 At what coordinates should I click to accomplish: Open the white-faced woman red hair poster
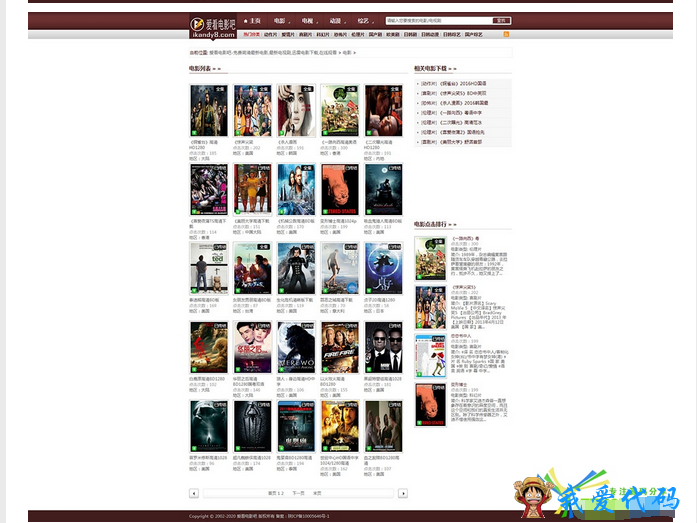296,110
